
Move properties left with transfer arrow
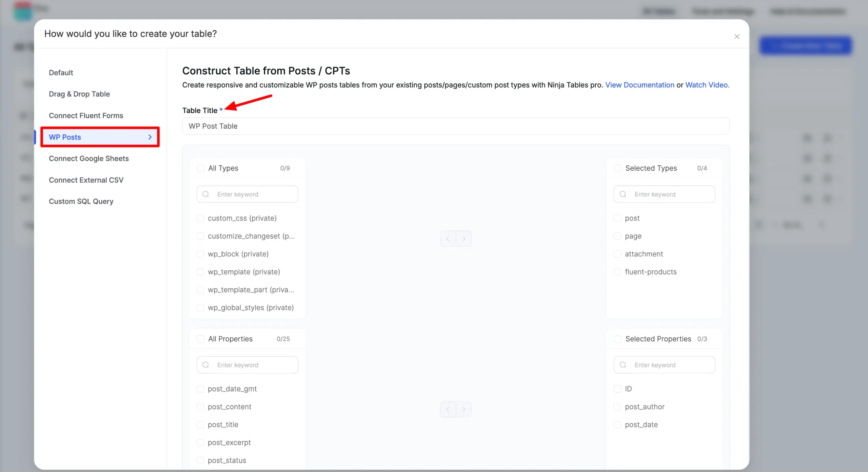(448, 409)
